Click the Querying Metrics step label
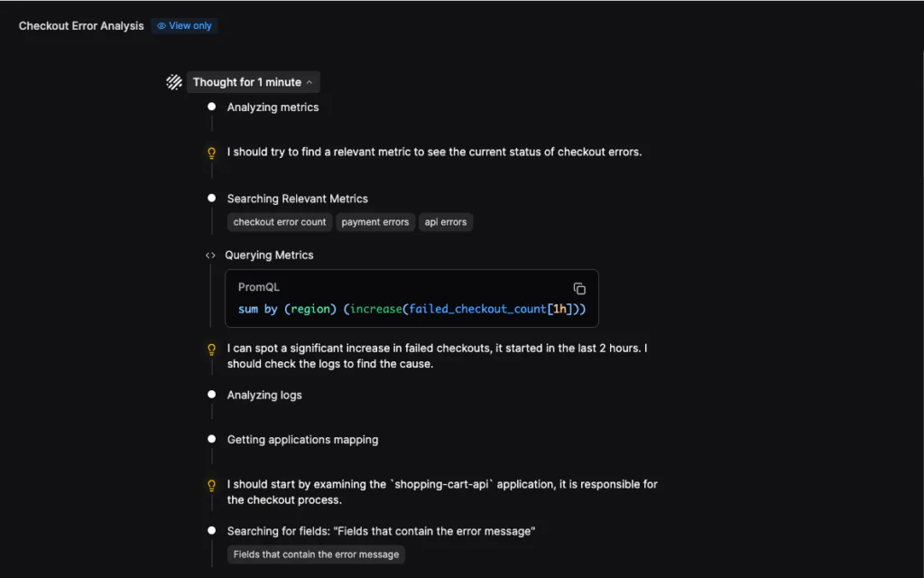Image resolution: width=924 pixels, height=578 pixels. [269, 256]
